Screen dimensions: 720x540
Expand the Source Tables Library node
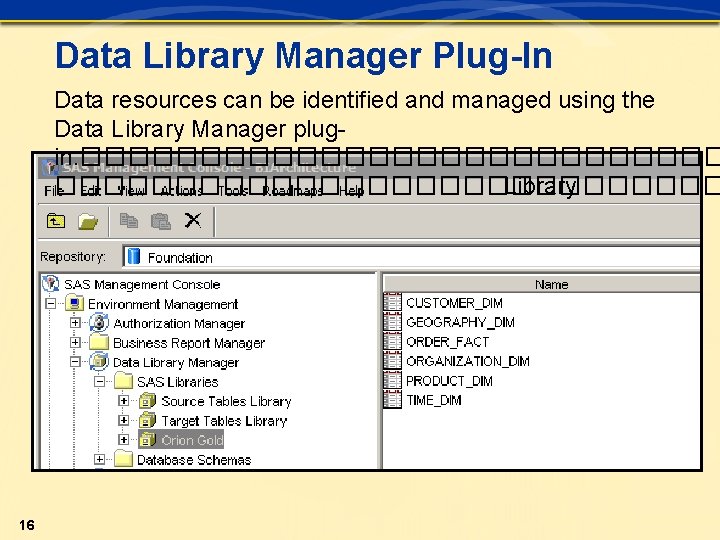coord(124,400)
